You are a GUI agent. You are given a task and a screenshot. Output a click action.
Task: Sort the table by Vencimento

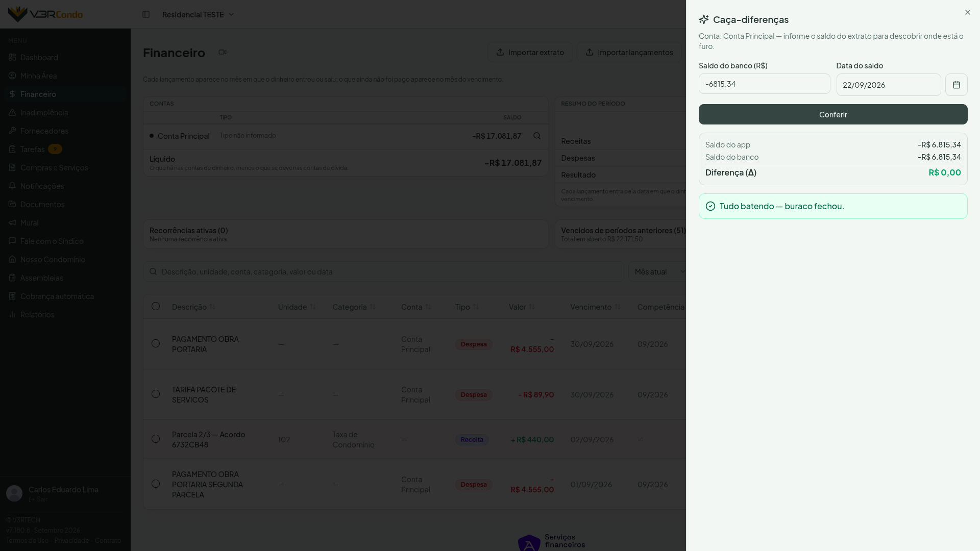pos(595,307)
